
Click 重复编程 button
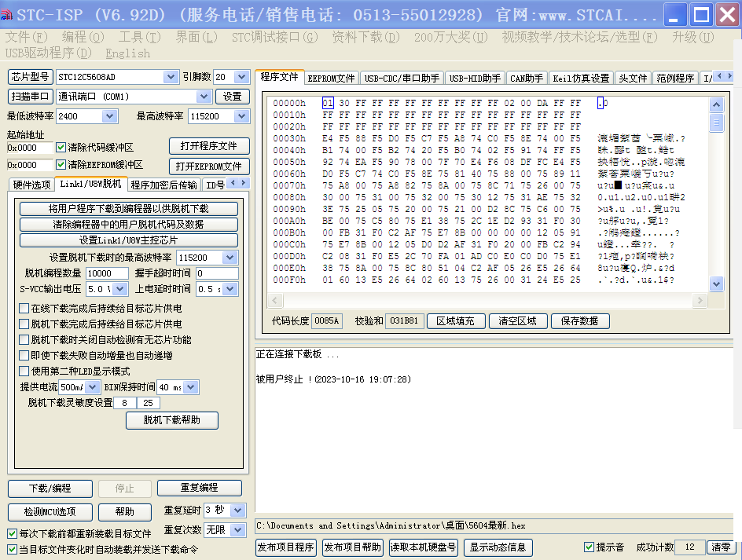pyautogui.click(x=199, y=488)
